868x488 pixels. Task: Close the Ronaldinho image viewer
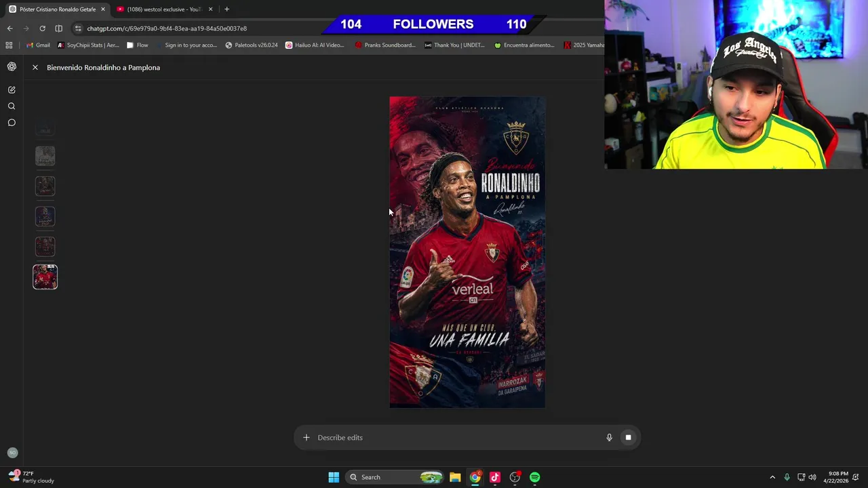coord(35,68)
